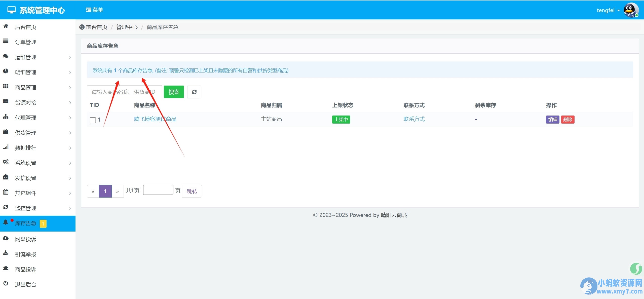The height and width of the screenshot is (299, 644).
Task: Click the refresh button next to 搜索
Action: coord(194,92)
